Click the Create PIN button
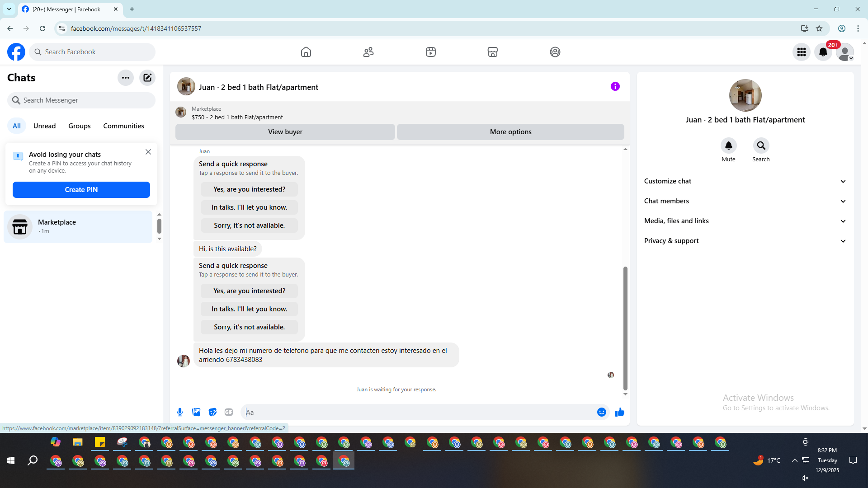 81,190
